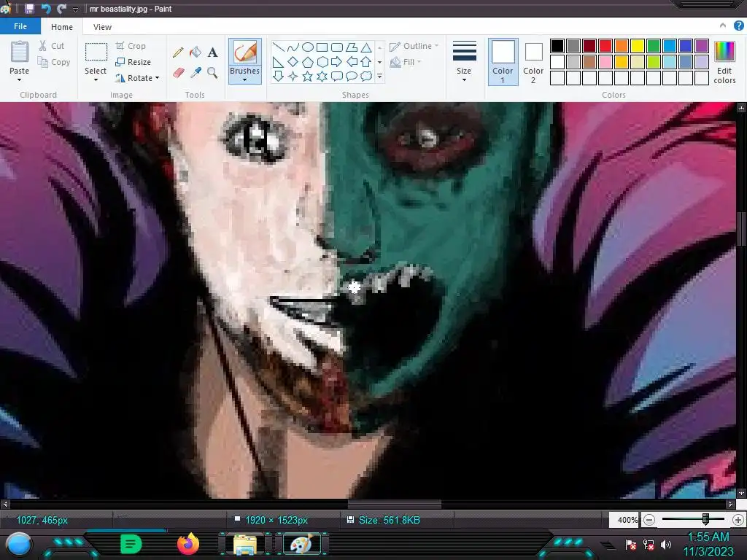This screenshot has height=560, width=747.
Task: Expand the Paste dropdown arrow
Action: click(x=20, y=80)
